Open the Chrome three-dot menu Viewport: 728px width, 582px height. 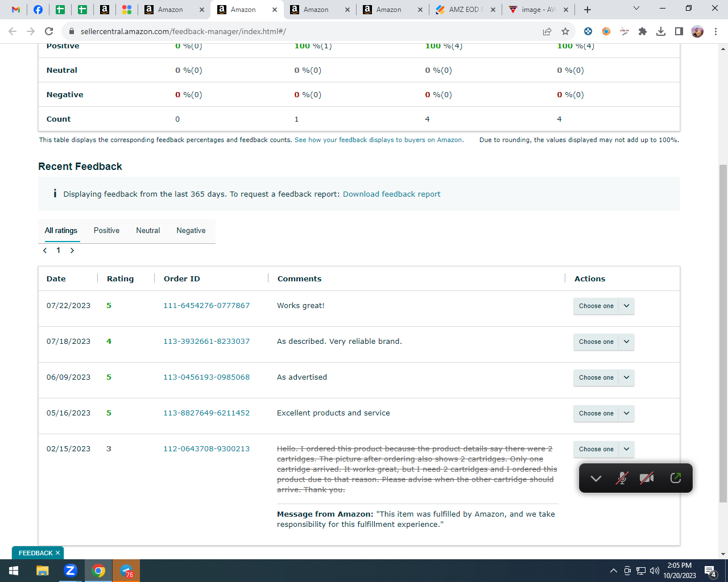click(715, 31)
